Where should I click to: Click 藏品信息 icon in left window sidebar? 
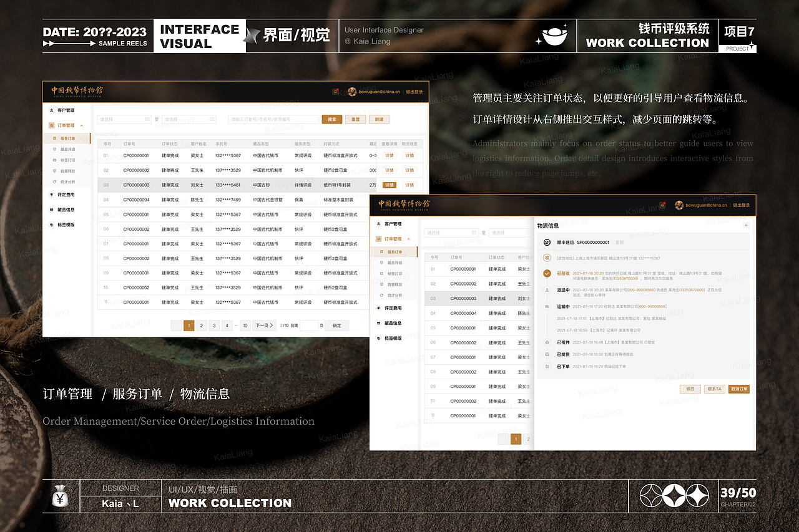(x=51, y=210)
